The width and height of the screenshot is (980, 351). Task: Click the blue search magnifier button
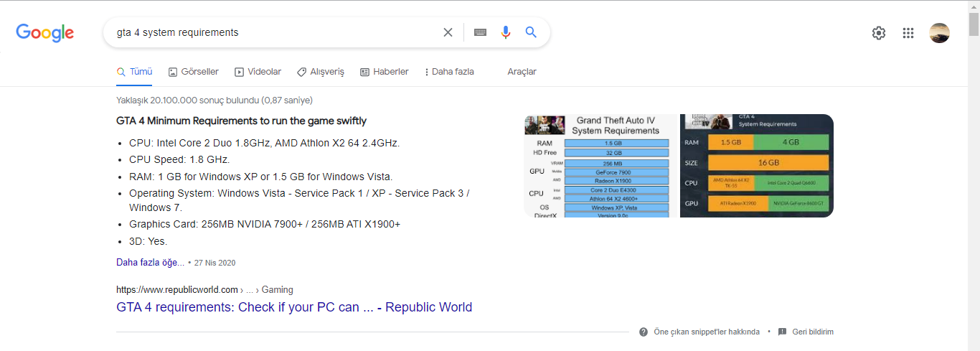tap(531, 32)
